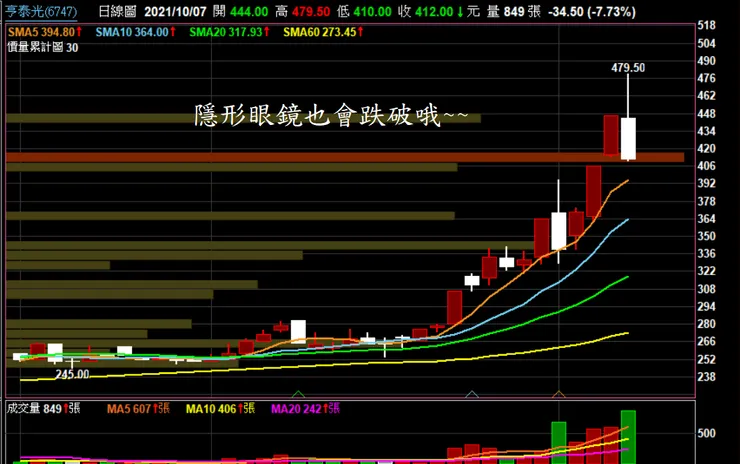Click the rightmost green volume bar
Viewport: 740px width, 464px height.
[x=628, y=437]
